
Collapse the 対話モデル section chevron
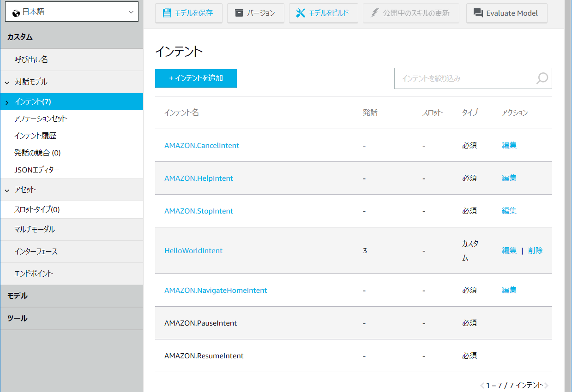point(7,83)
